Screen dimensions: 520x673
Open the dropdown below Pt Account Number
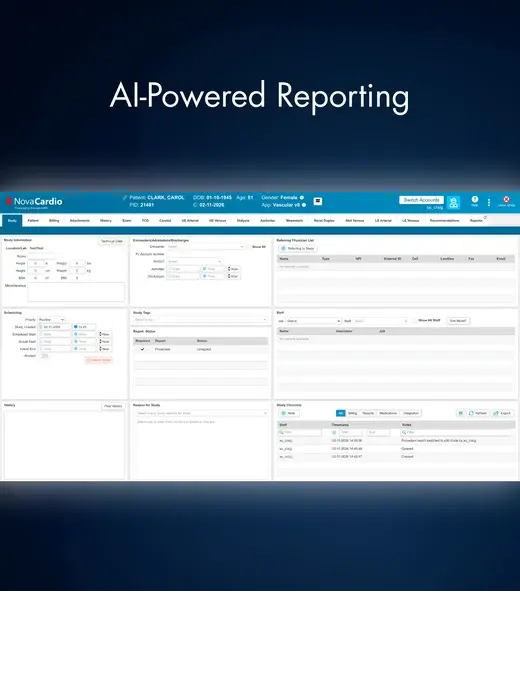tap(194, 261)
